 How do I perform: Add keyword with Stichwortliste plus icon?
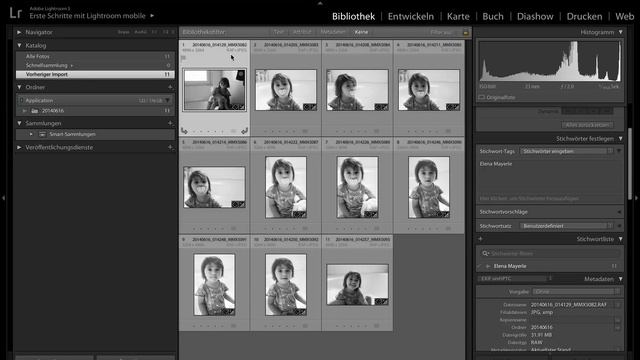coord(480,239)
